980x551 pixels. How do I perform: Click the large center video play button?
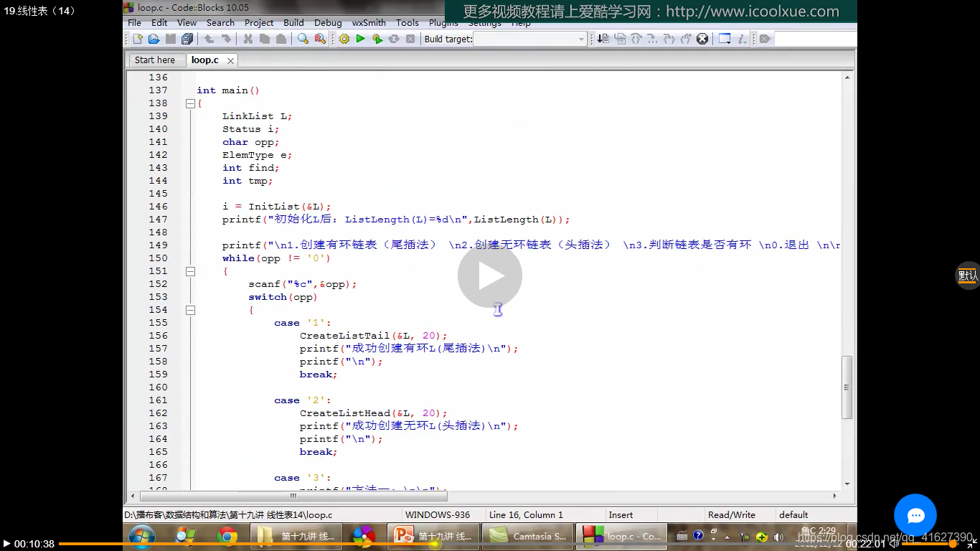[x=490, y=276]
